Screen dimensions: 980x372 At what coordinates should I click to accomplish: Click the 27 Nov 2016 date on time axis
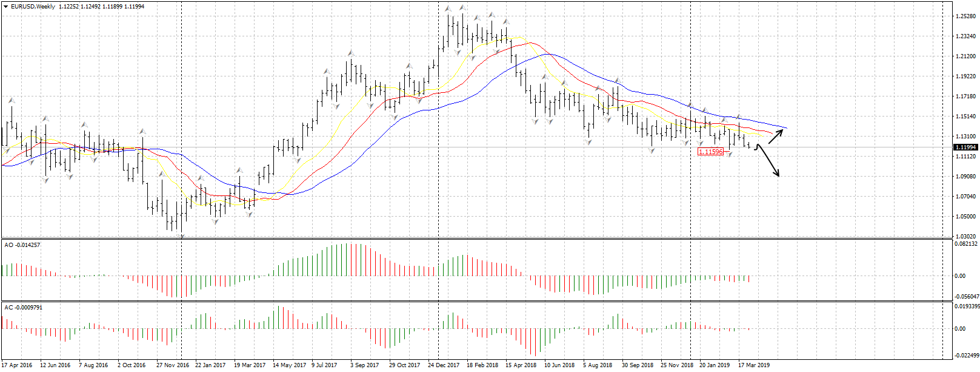point(172,365)
